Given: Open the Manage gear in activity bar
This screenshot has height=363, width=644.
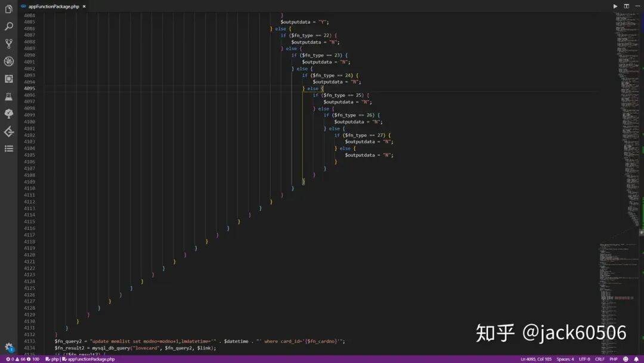Looking at the screenshot, I should coord(8,347).
